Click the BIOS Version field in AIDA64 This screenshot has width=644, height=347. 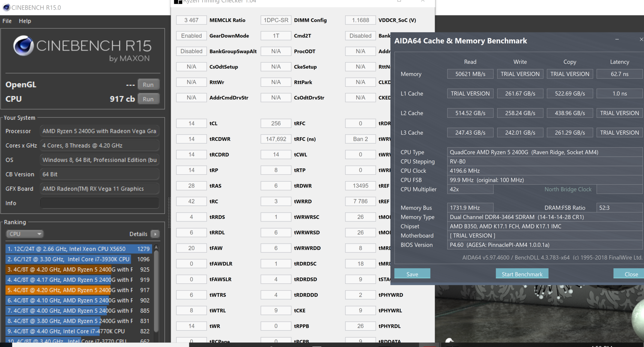click(545, 245)
